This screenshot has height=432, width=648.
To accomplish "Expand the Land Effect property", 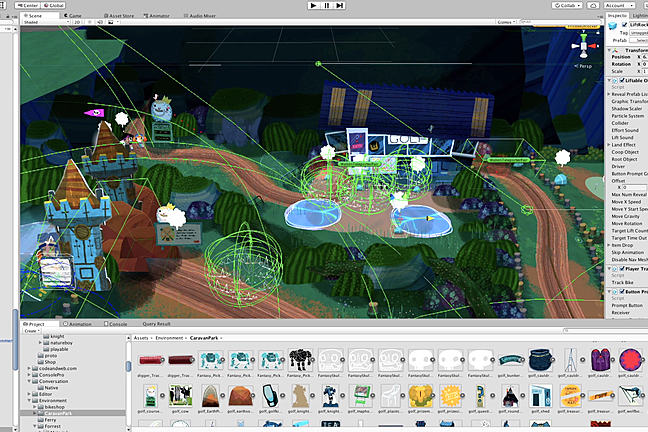I will [x=609, y=145].
